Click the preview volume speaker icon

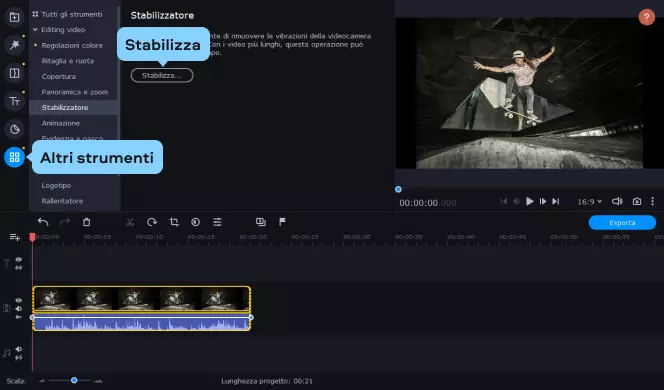pos(617,202)
